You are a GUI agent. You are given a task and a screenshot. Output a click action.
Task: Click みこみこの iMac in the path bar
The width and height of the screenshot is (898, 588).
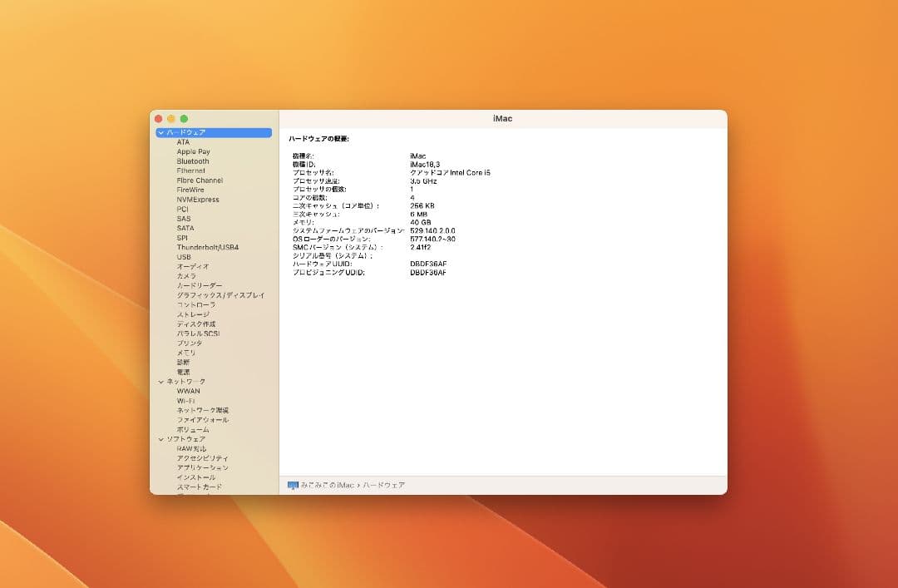coord(328,485)
